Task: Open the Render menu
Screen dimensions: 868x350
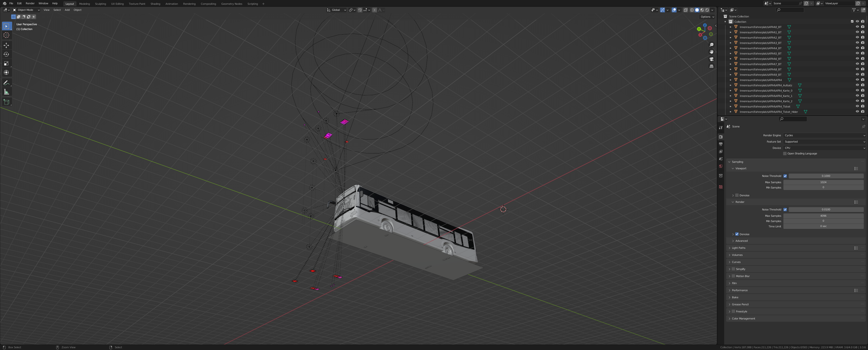Action: 30,3
